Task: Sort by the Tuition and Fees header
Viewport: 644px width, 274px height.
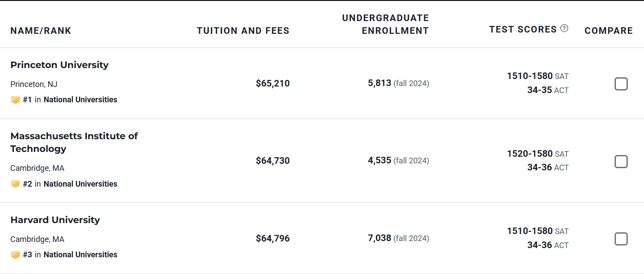Action: coord(243,31)
